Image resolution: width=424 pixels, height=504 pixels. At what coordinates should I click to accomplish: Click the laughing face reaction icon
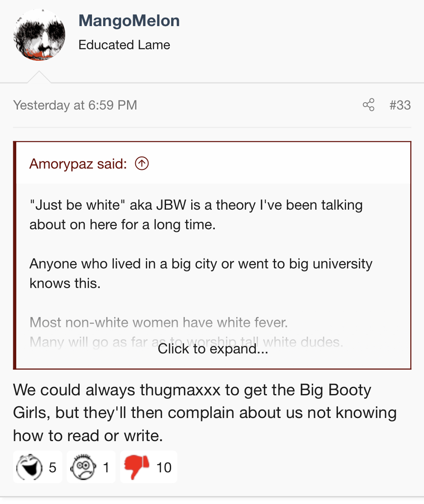tap(29, 467)
